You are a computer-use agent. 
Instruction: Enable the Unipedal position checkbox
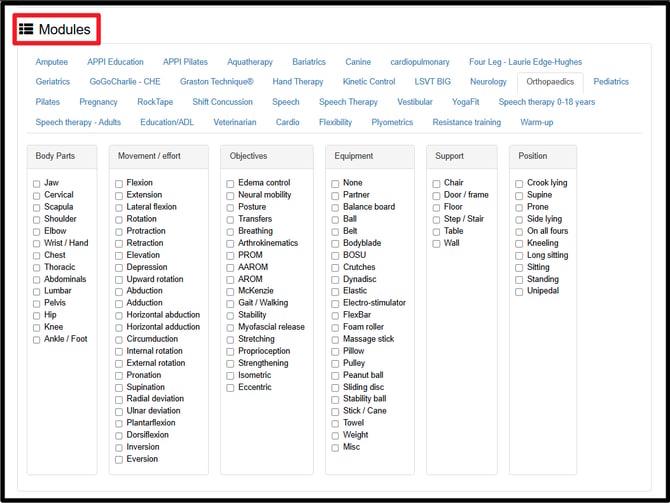tap(519, 292)
